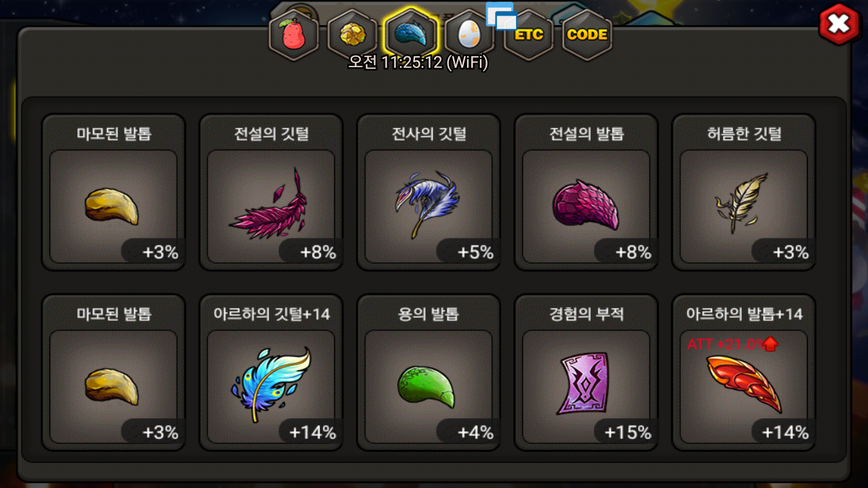868x488 pixels.
Task: Tap the ATT +21.0% upgrade indicator
Action: point(732,344)
